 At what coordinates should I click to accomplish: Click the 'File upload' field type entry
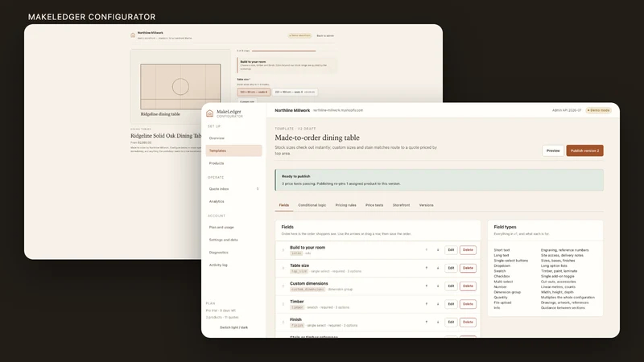coord(502,302)
